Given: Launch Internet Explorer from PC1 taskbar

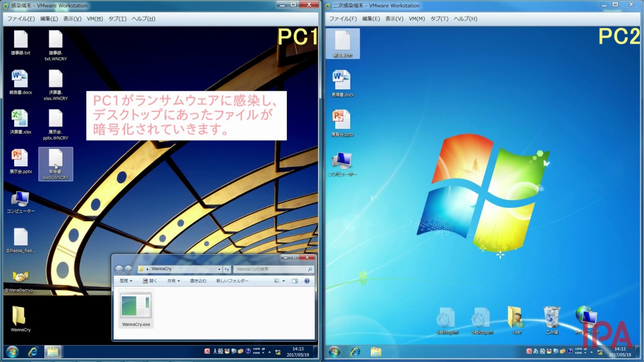Looking at the screenshot, I should 33,351.
